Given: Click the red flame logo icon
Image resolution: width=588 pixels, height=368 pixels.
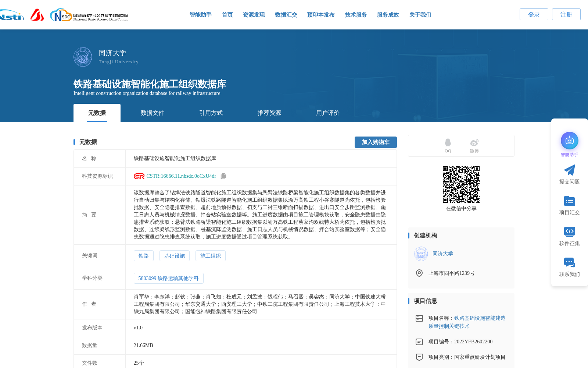Looking at the screenshot, I should tap(37, 15).
